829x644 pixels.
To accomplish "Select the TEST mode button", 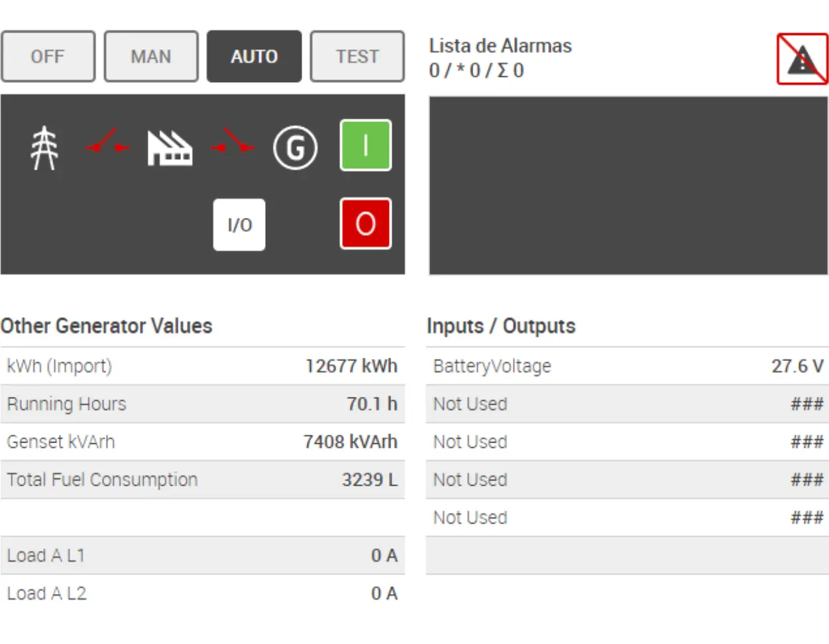I will point(357,56).
